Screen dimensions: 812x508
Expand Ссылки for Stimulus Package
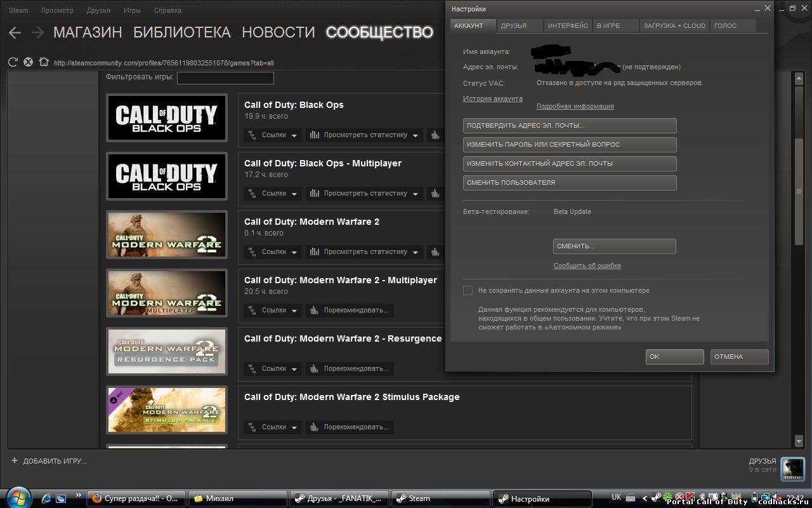pos(273,427)
